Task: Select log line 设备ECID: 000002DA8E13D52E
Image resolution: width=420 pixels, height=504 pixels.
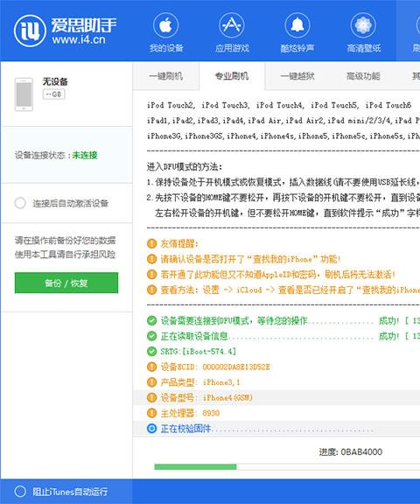Action: (215, 367)
